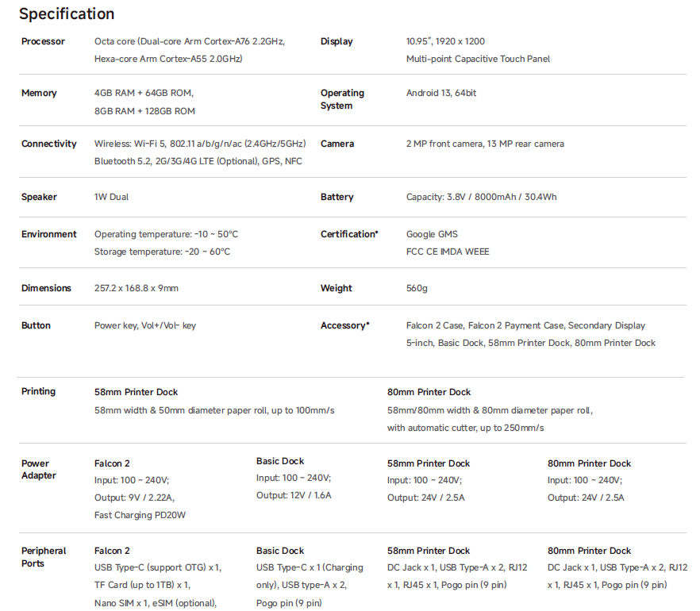Click the Accessory label
Screen dimensions: 700x611
click(345, 325)
